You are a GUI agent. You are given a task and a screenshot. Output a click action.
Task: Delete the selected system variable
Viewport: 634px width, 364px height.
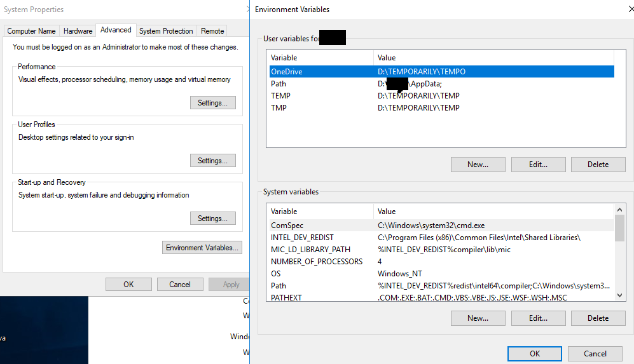[x=598, y=318]
